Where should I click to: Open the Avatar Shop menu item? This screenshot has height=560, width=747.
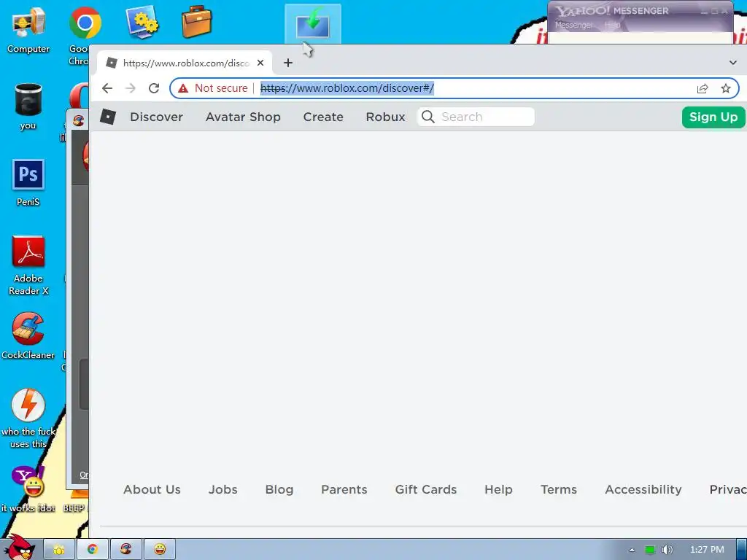[x=243, y=117]
